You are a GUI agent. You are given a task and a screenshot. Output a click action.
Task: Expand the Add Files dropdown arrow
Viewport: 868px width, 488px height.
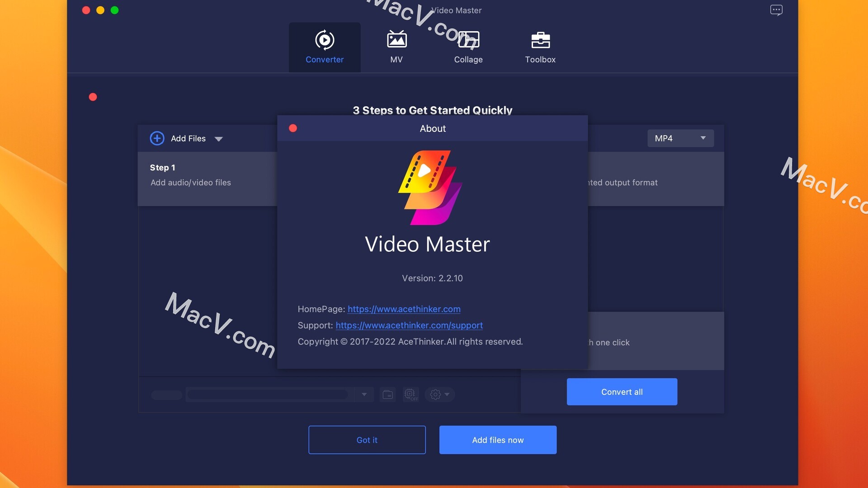pos(218,138)
